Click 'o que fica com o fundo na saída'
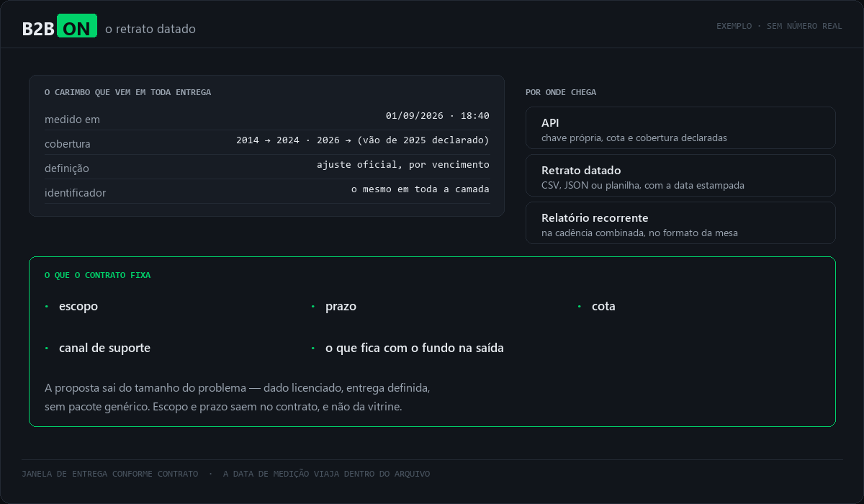 coord(415,348)
